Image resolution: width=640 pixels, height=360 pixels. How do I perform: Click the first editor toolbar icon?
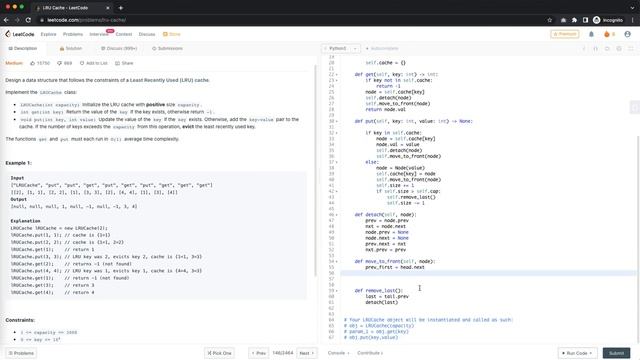coord(584,49)
